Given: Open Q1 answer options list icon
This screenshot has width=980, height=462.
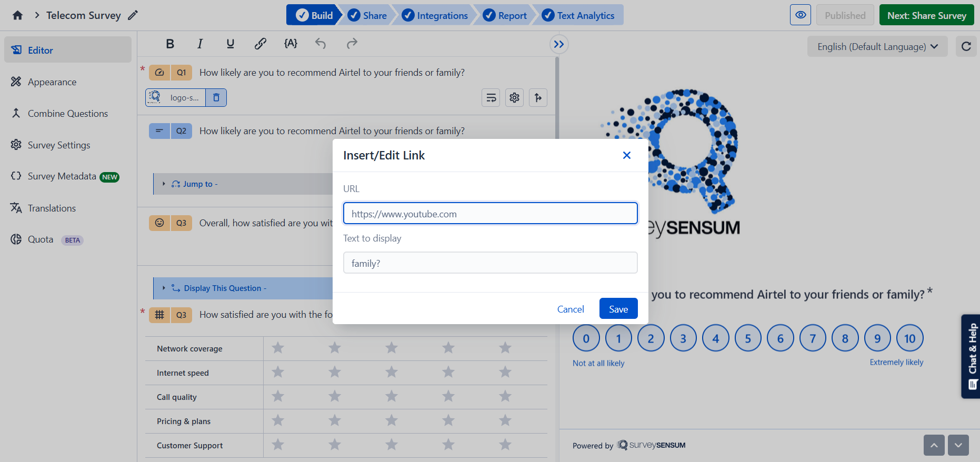Looking at the screenshot, I should pos(491,97).
